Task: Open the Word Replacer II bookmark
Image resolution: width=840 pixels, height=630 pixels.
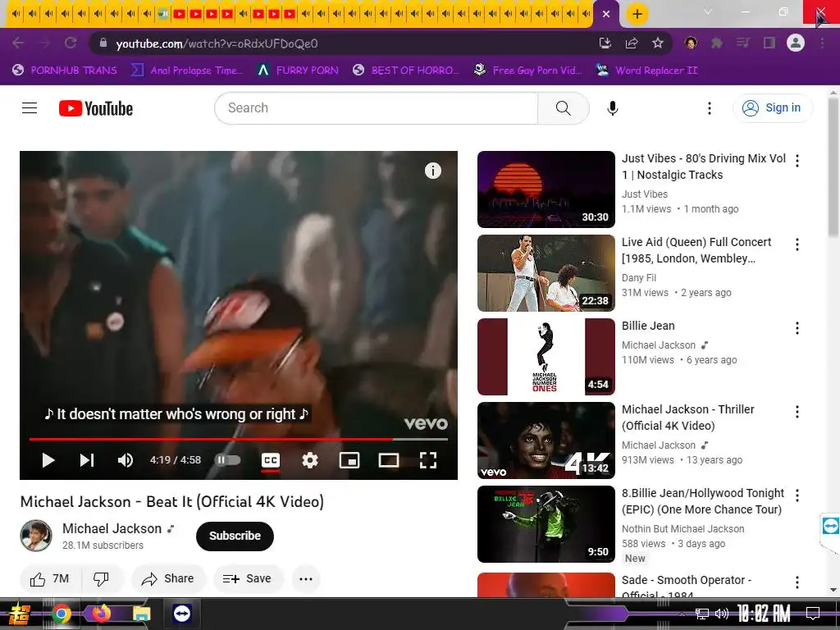Action: (646, 71)
